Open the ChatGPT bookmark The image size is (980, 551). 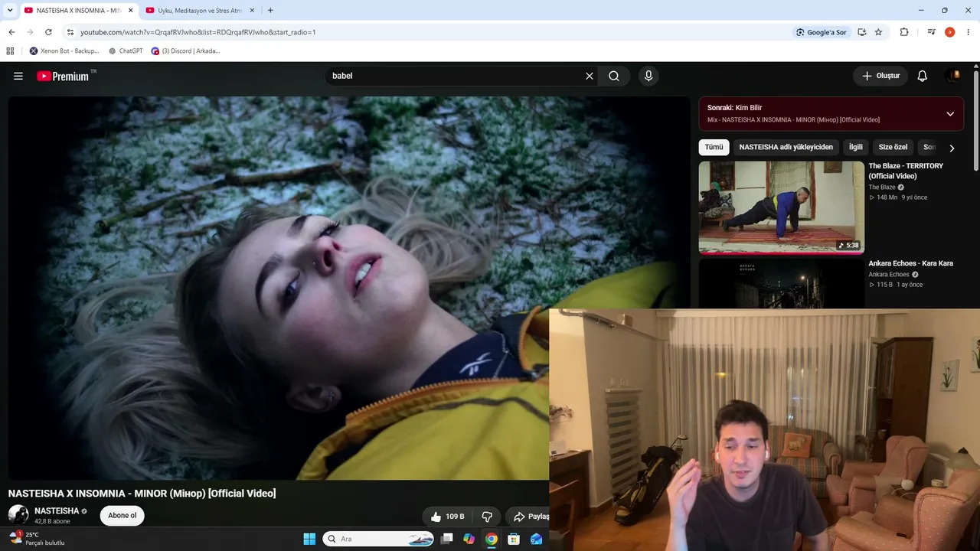tap(126, 51)
